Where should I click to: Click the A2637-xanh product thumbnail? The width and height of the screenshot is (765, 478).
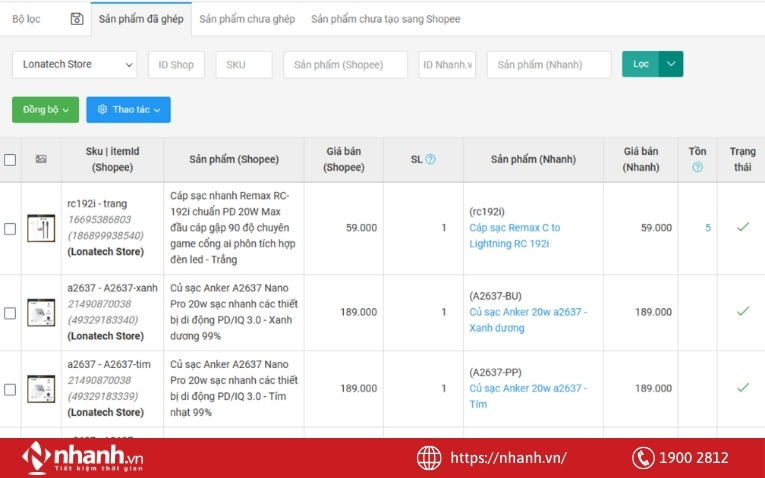pyautogui.click(x=41, y=313)
